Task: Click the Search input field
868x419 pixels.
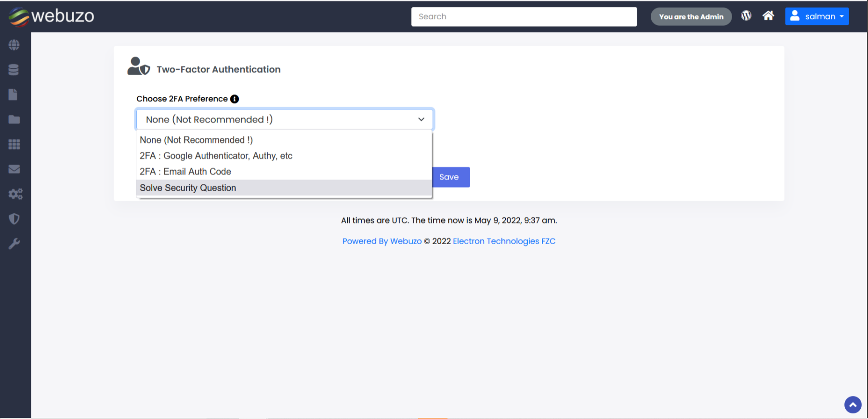Action: pyautogui.click(x=524, y=17)
